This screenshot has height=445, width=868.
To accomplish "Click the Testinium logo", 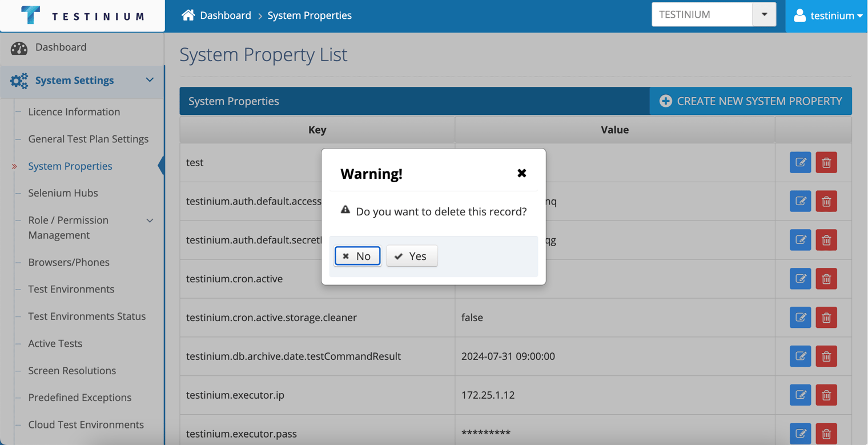I will 83,15.
